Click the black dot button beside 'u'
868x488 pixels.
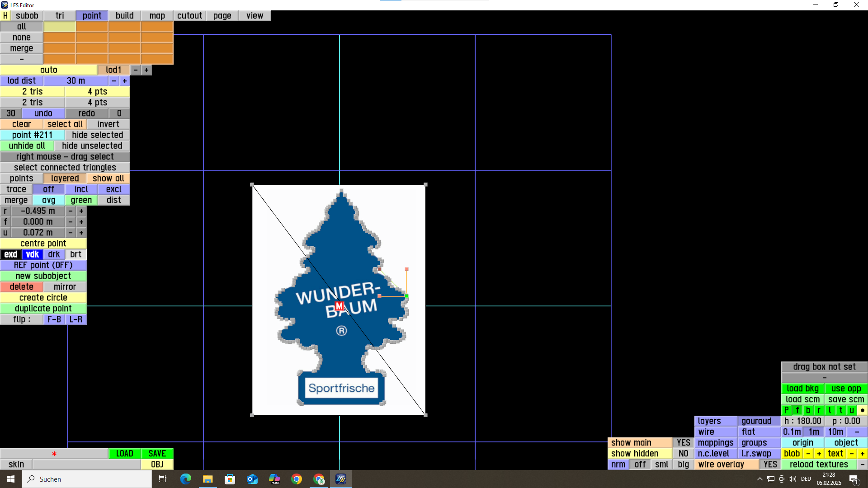point(862,410)
